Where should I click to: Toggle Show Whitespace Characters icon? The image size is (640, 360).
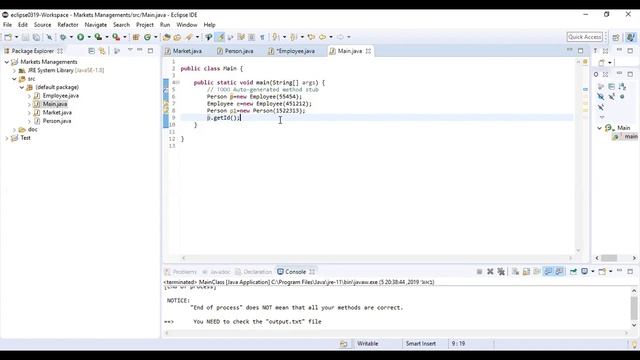click(x=262, y=37)
